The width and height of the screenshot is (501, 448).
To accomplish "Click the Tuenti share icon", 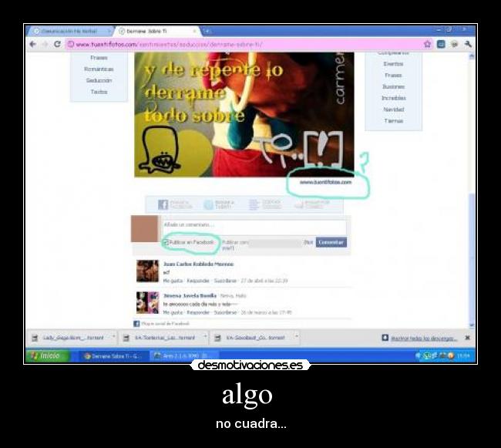I will pyautogui.click(x=208, y=204).
